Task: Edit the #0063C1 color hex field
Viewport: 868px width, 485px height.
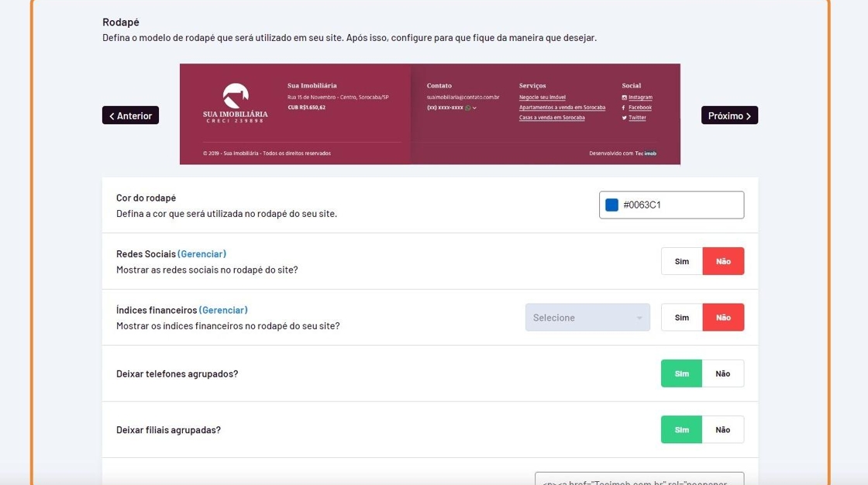Action: [x=679, y=205]
